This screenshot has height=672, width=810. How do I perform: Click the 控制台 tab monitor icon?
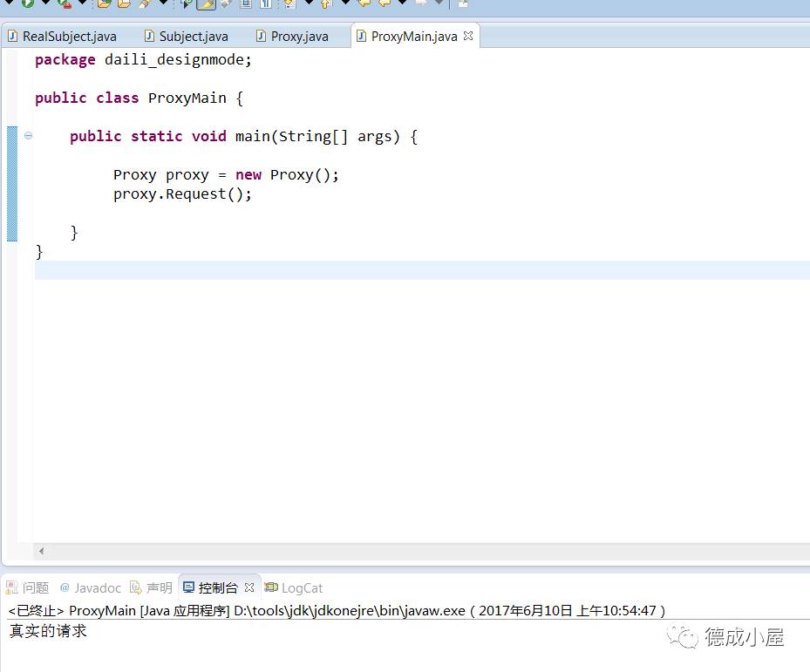188,587
